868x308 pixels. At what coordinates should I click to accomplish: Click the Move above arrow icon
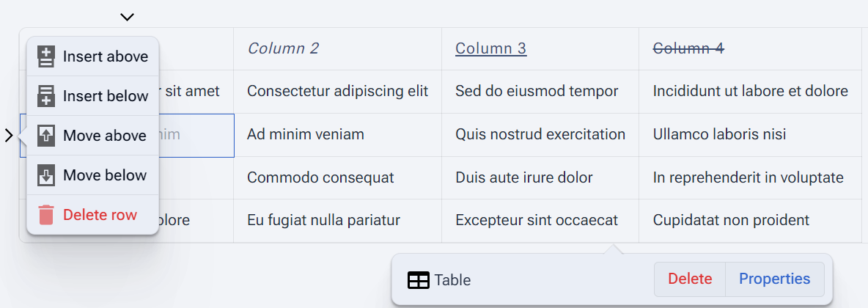pos(46,136)
